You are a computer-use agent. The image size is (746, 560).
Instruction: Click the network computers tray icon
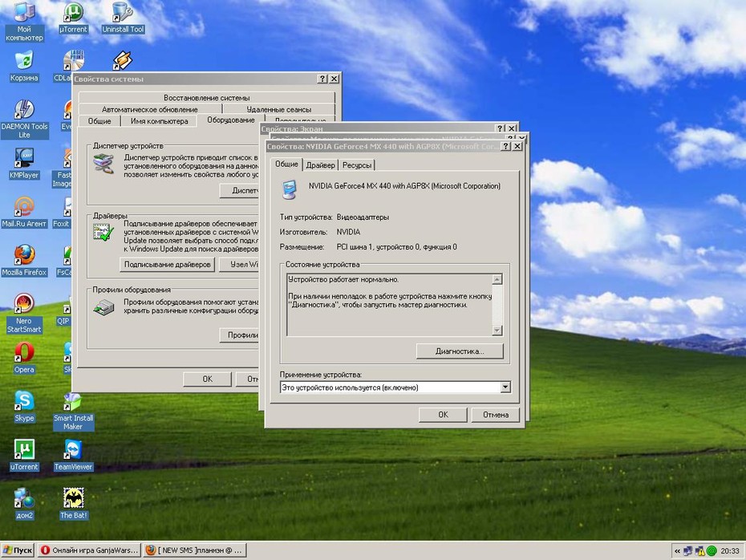688,551
